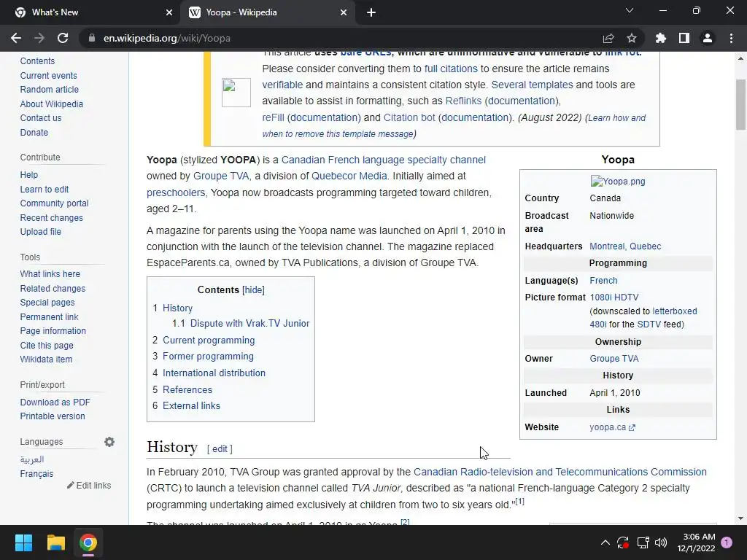This screenshot has height=560, width=747.
Task: Open the Windows Start menu
Action: [x=23, y=542]
